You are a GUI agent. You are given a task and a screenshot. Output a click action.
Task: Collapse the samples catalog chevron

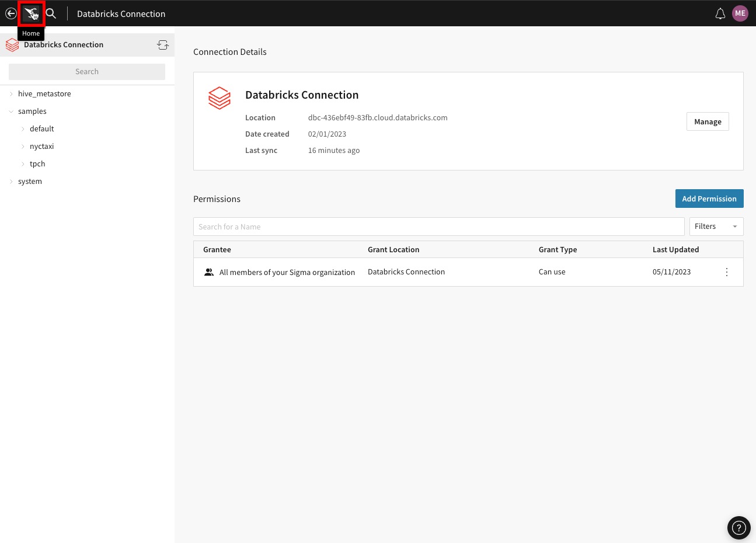point(11,112)
